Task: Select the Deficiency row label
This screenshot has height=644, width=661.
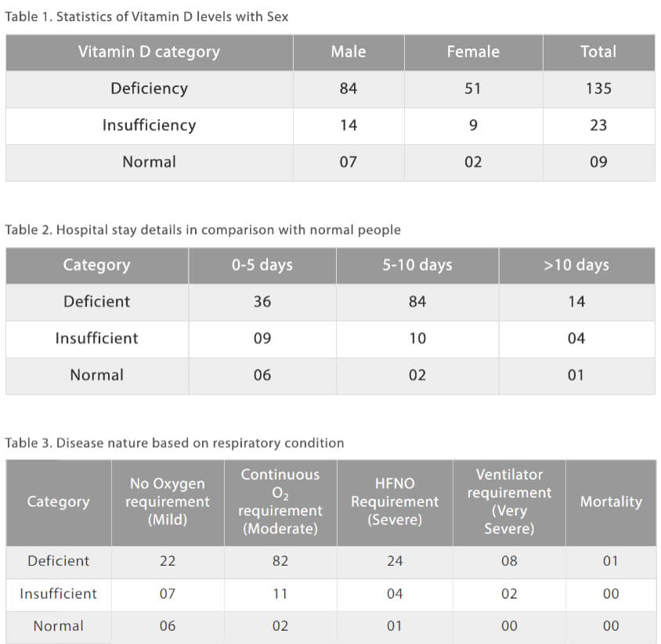Action: tap(149, 89)
